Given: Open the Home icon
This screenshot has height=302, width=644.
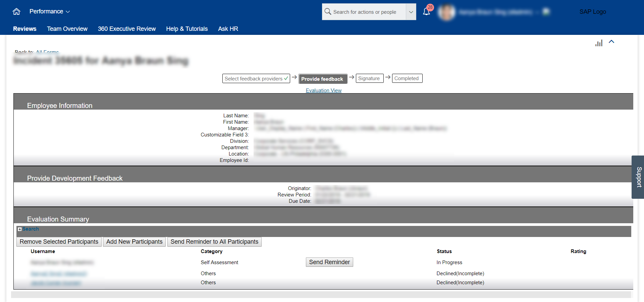Looking at the screenshot, I should click(x=16, y=12).
